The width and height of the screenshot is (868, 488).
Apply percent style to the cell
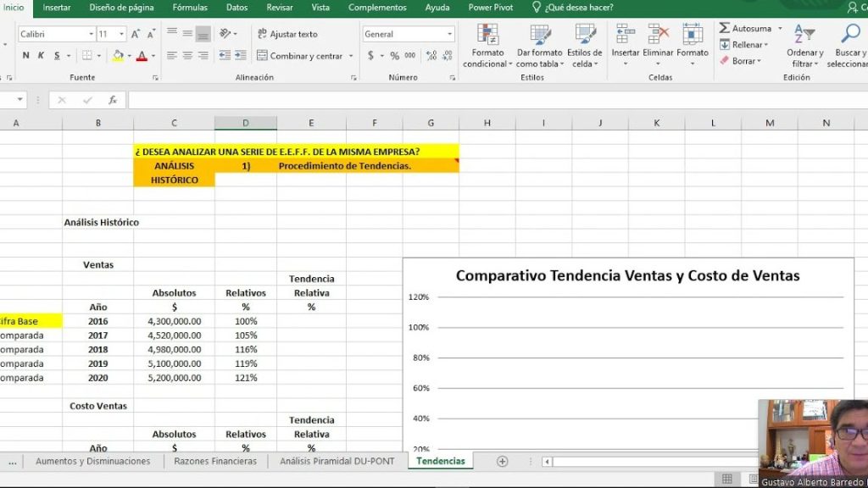point(394,56)
